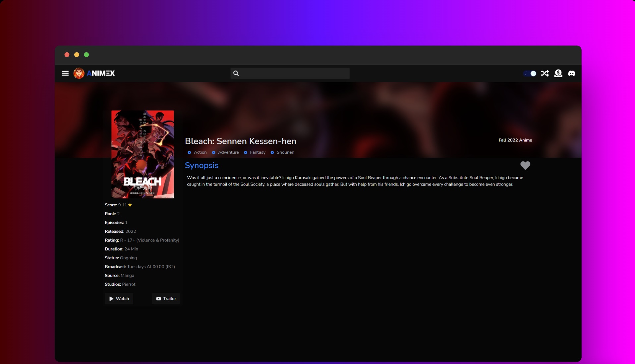This screenshot has width=635, height=364.
Task: Click the Episodes: 1 text
Action: pyautogui.click(x=116, y=223)
